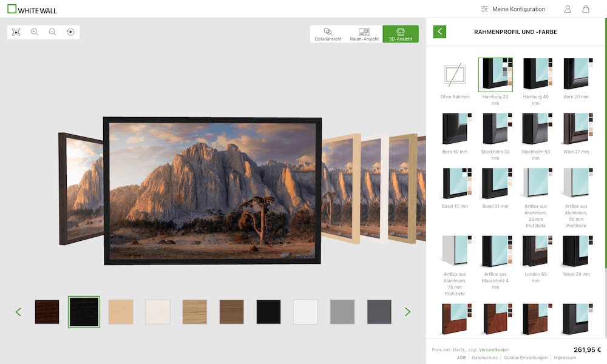Screen dimensions: 607x364
Task: Start the 3D rotation play icon
Action: [x=70, y=32]
